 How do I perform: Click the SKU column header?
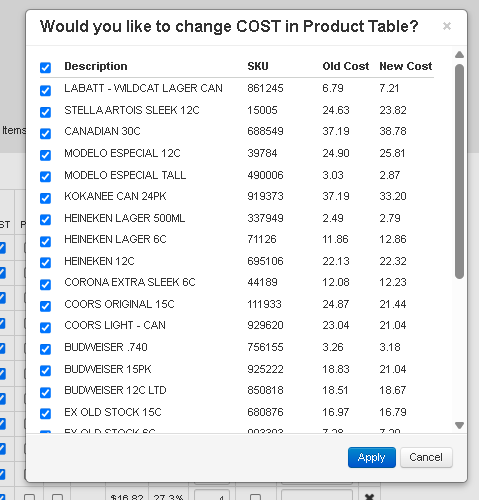(258, 66)
